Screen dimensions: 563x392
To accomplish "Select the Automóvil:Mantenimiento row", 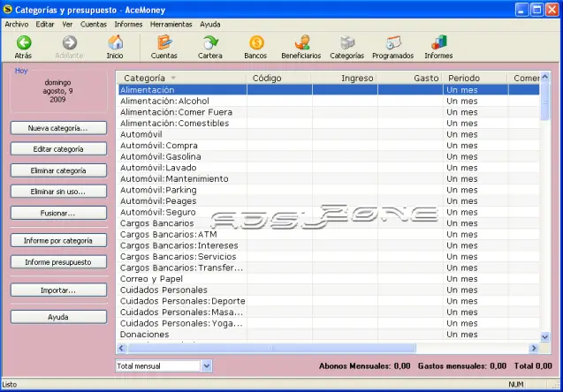I will 329,179.
